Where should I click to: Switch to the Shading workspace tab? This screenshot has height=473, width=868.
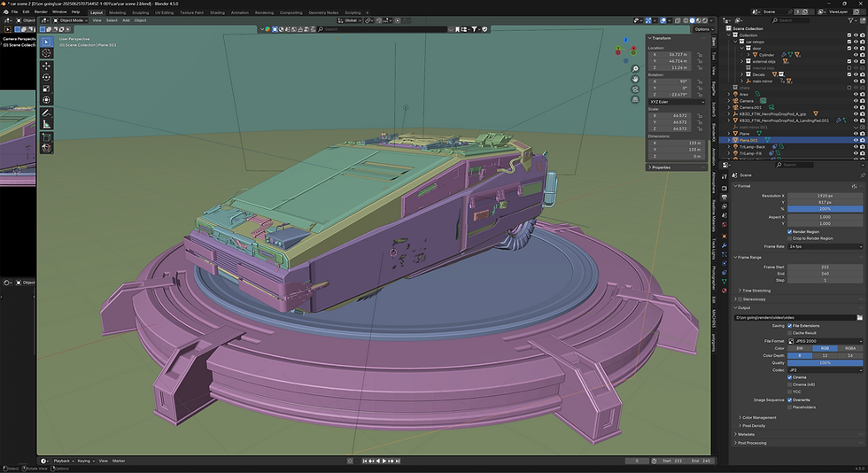pos(217,12)
